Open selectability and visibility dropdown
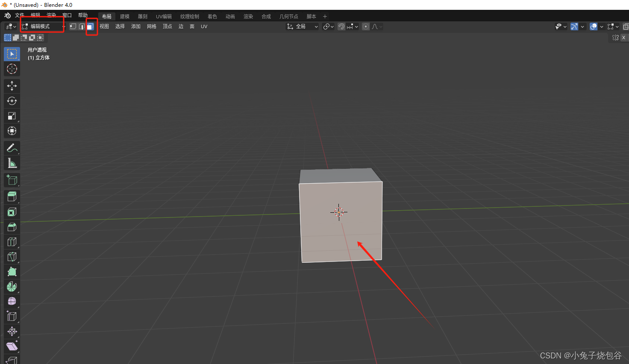 click(x=561, y=26)
